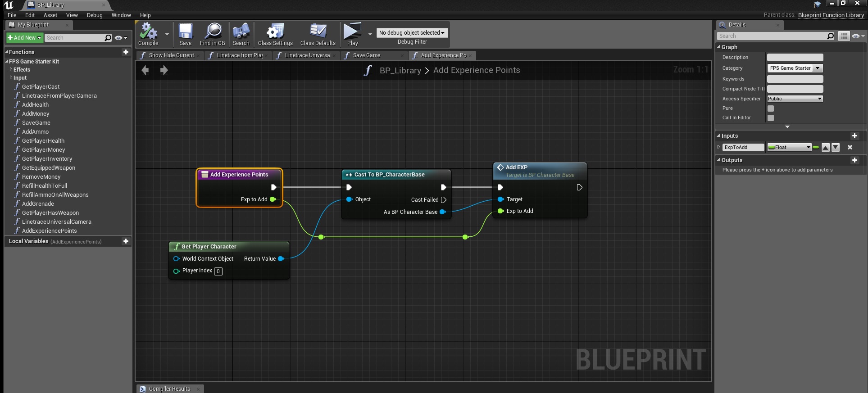Open the Access Specifier Public dropdown
Image resolution: width=868 pixels, height=393 pixels.
click(x=795, y=99)
